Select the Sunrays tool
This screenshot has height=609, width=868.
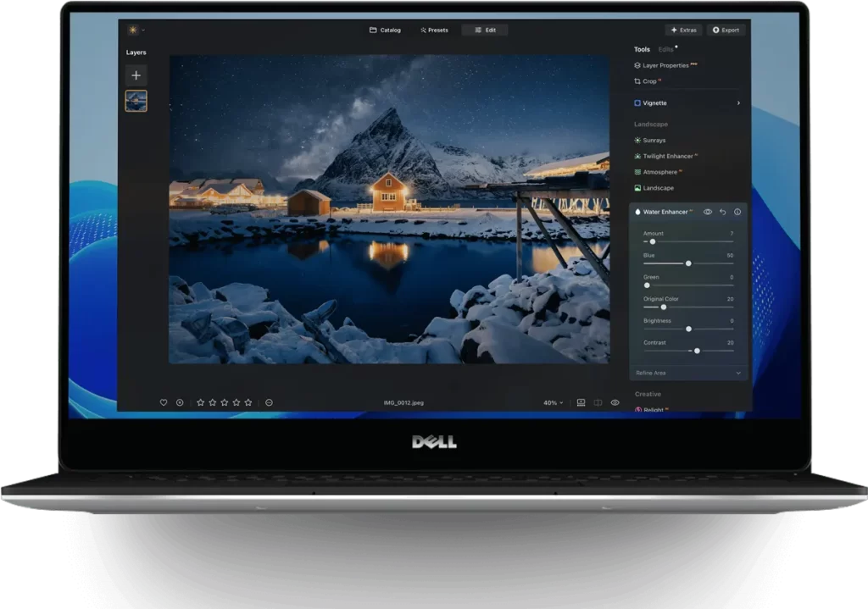coord(654,141)
